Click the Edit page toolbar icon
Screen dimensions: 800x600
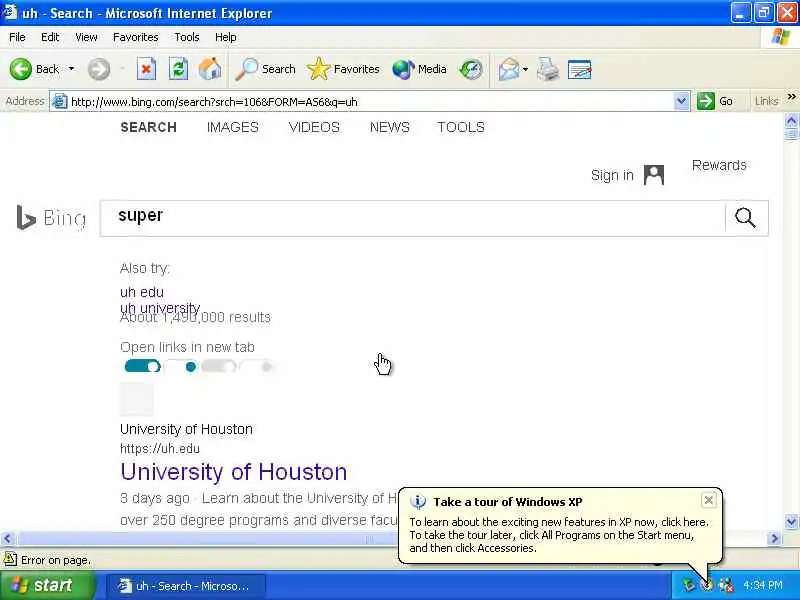point(580,69)
